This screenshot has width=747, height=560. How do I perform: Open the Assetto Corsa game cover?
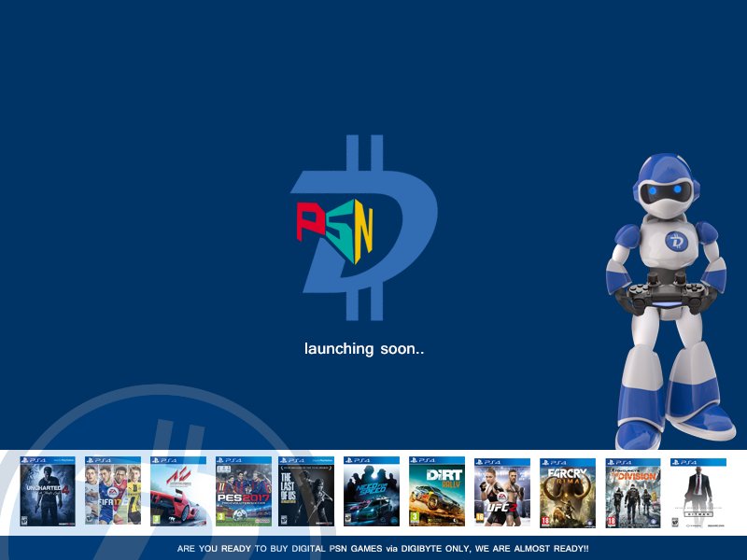178,492
